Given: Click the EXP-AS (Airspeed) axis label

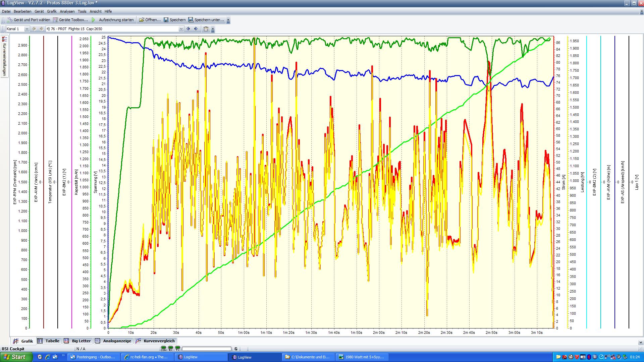Looking at the screenshot, I should click(623, 182).
